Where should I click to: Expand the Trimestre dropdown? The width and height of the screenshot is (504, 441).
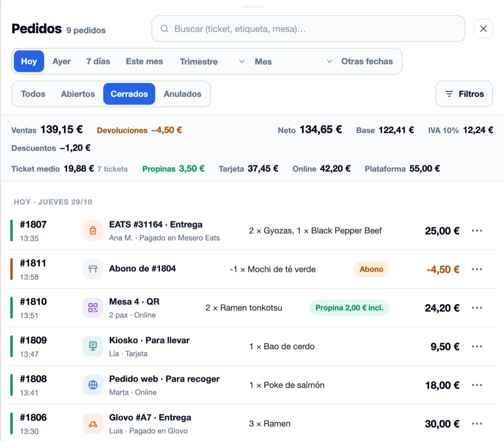click(x=212, y=61)
